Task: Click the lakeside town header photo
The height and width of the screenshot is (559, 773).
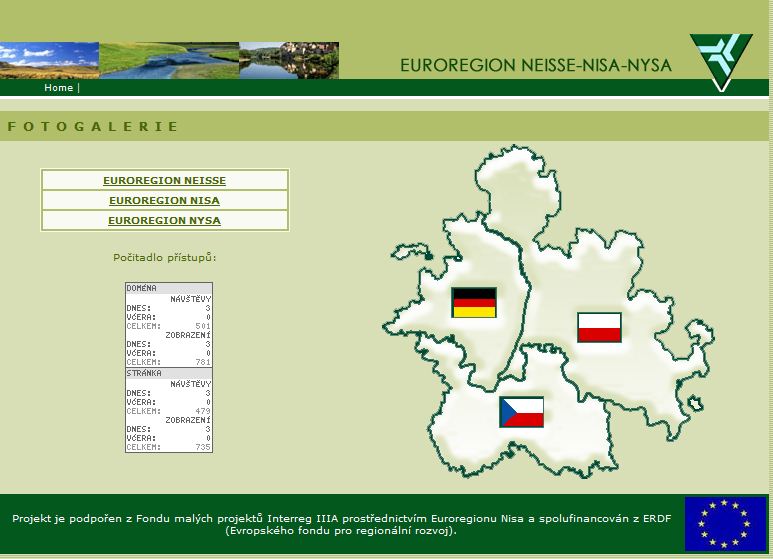Action: pos(289,60)
